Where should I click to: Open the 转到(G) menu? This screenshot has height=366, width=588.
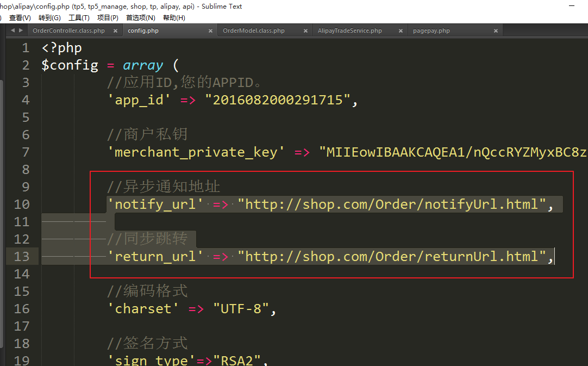pos(49,18)
